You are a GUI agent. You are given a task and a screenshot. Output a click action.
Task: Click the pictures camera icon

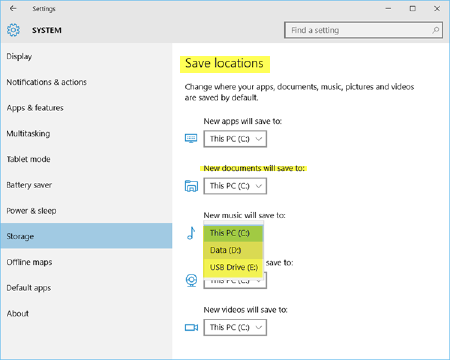pyautogui.click(x=191, y=280)
